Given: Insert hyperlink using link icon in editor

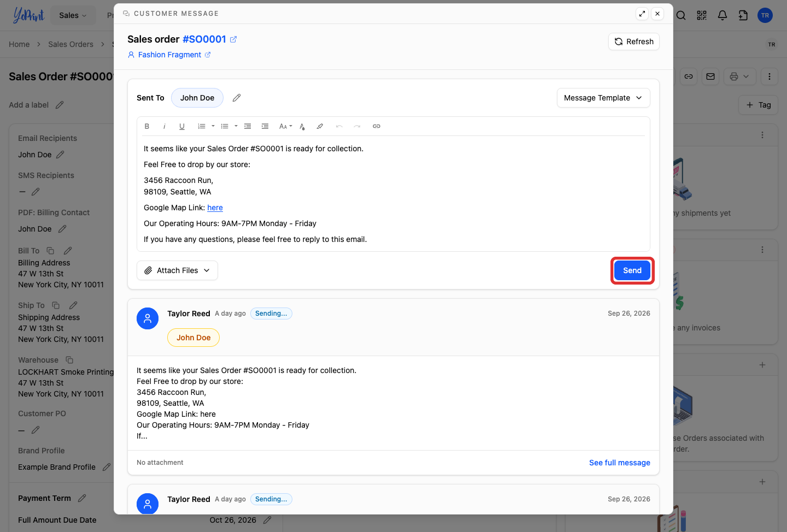Looking at the screenshot, I should 377,126.
